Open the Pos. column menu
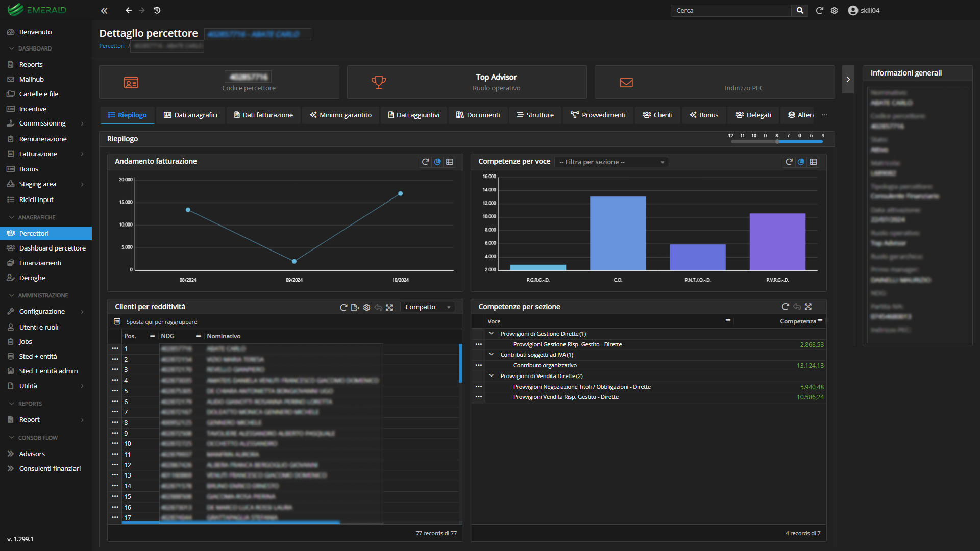Screen dimensions: 980x551 tap(152, 336)
